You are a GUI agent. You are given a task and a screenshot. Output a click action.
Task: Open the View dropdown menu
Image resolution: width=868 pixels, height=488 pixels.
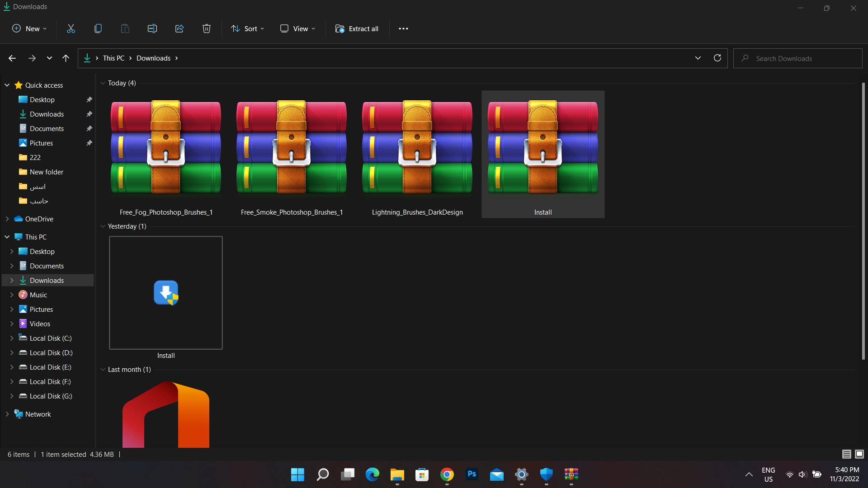click(x=297, y=28)
